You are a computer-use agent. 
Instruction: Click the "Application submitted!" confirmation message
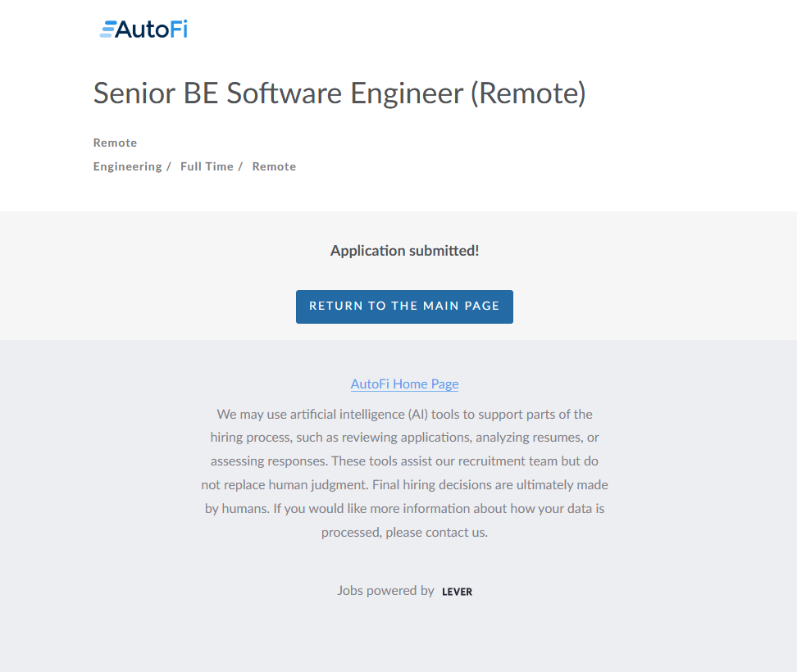(x=404, y=251)
